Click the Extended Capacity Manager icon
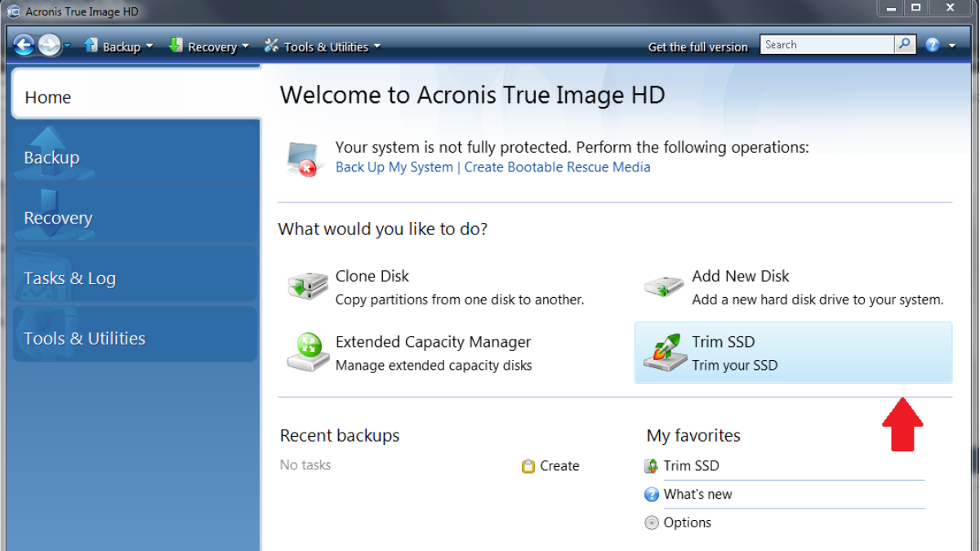The width and height of the screenshot is (980, 551). click(x=307, y=352)
